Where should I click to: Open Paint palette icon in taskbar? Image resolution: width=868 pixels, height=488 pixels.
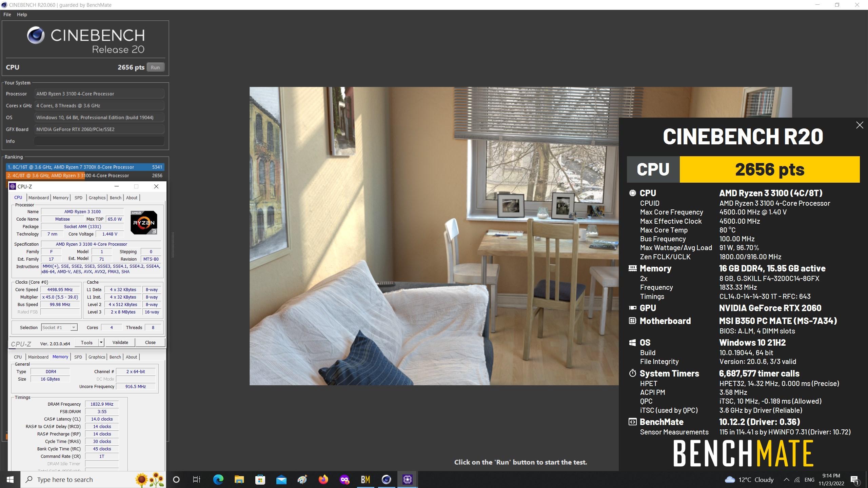(x=302, y=480)
